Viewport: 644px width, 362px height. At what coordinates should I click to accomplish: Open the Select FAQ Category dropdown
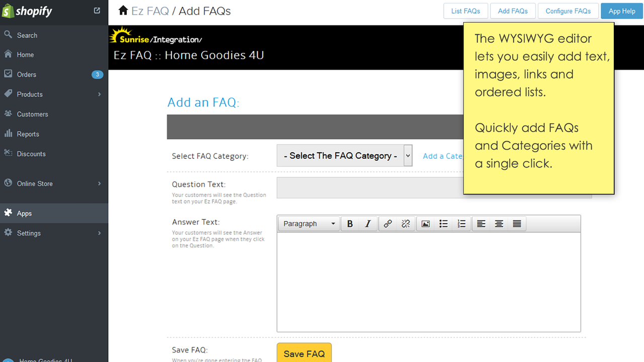tap(344, 155)
